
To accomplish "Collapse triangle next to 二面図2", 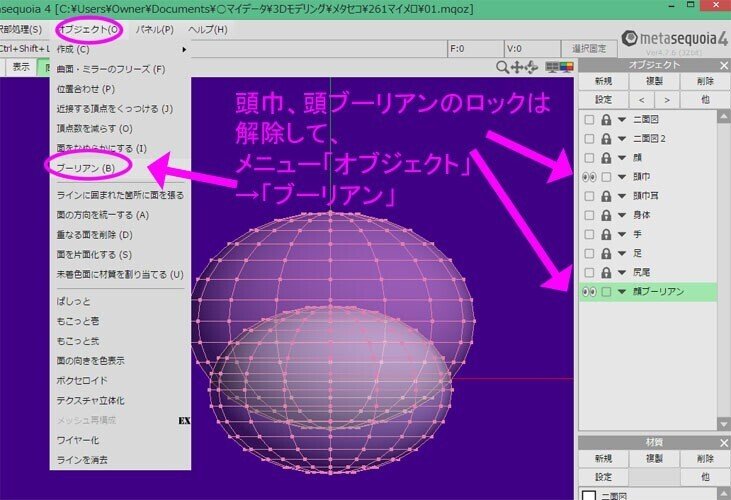I will click(621, 139).
